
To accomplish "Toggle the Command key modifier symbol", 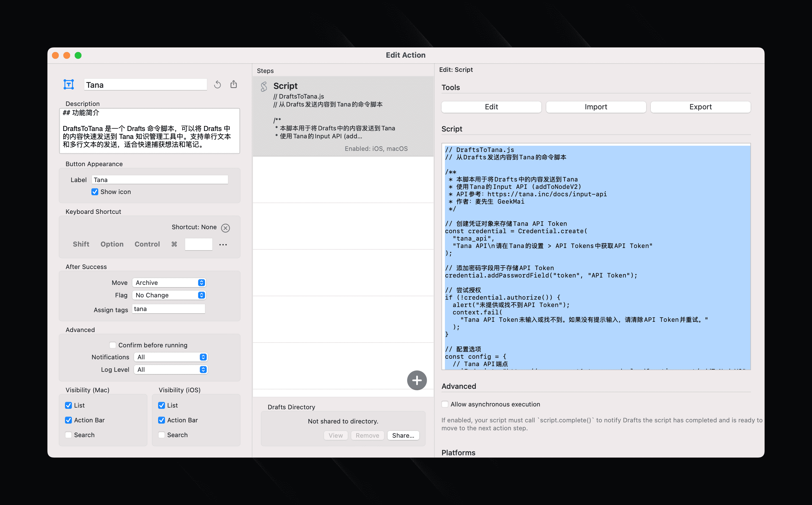I will point(174,244).
